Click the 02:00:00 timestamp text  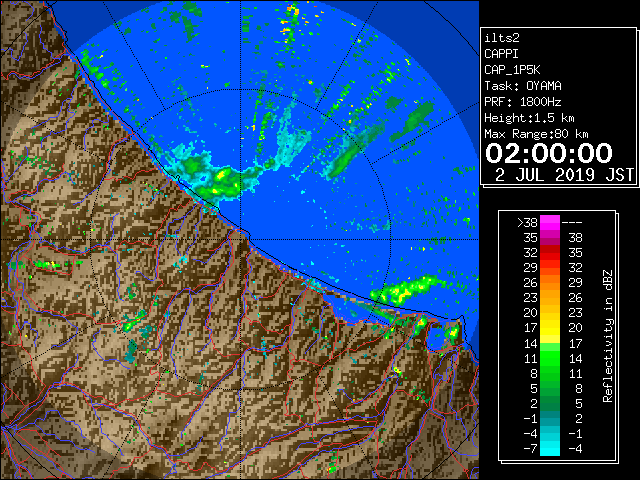tap(549, 153)
